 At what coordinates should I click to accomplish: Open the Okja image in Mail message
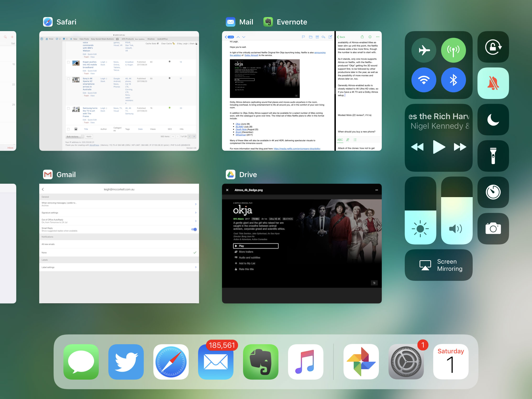[265, 79]
